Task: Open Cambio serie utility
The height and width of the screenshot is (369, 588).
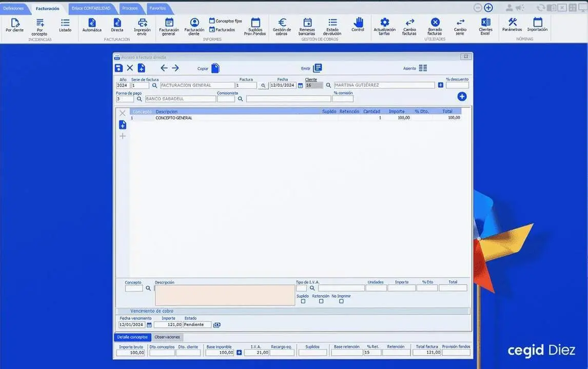Action: [x=460, y=27]
